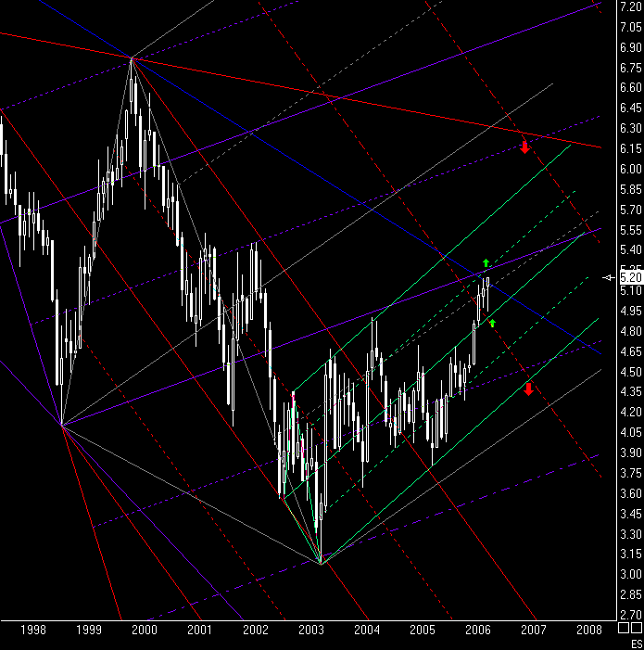This screenshot has height=650, width=644.
Task: Click the 3.00 price level
Action: click(631, 574)
